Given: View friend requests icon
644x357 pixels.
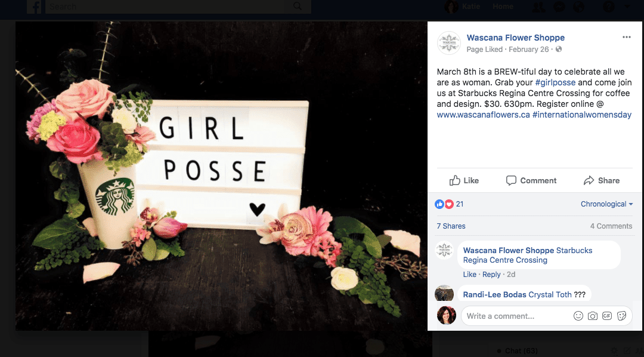Looking at the screenshot, I should 538,7.
